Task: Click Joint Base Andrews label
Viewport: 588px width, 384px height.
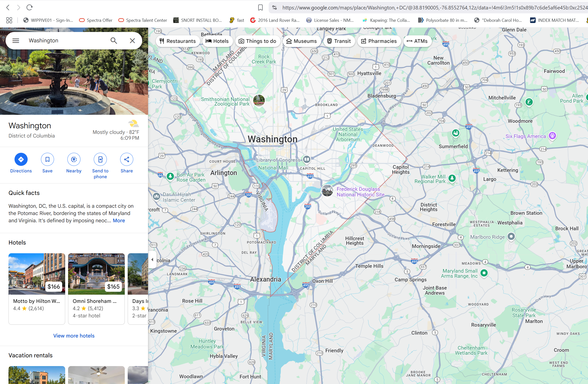Action: tap(435, 290)
